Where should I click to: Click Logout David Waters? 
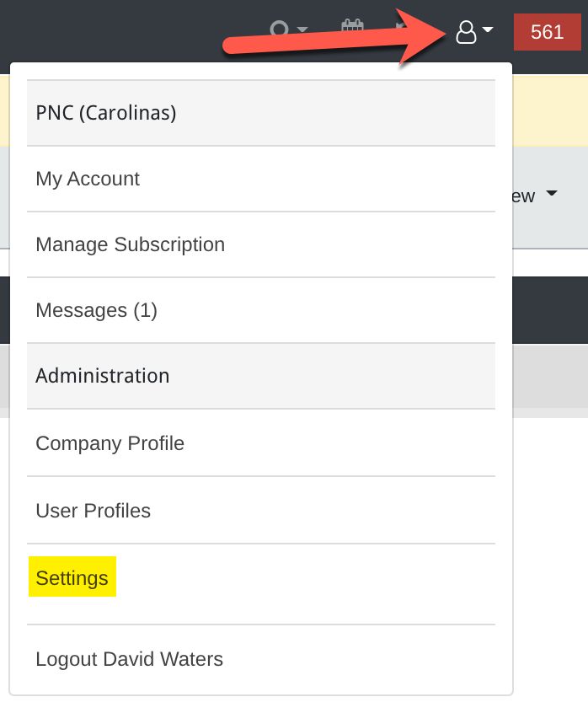[x=129, y=659]
